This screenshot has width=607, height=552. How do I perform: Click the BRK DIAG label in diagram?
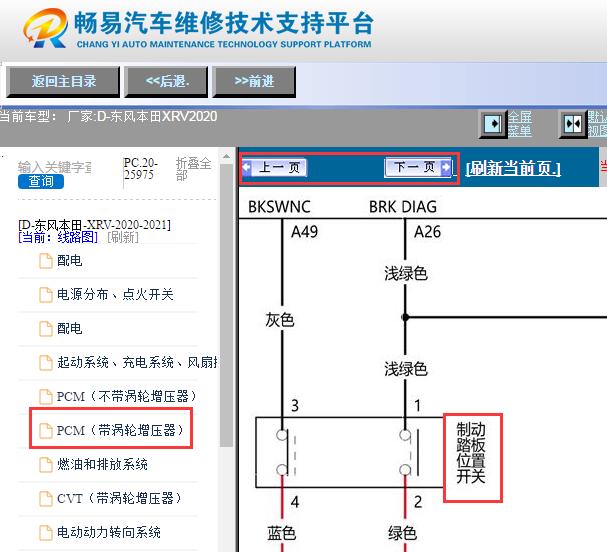(403, 207)
